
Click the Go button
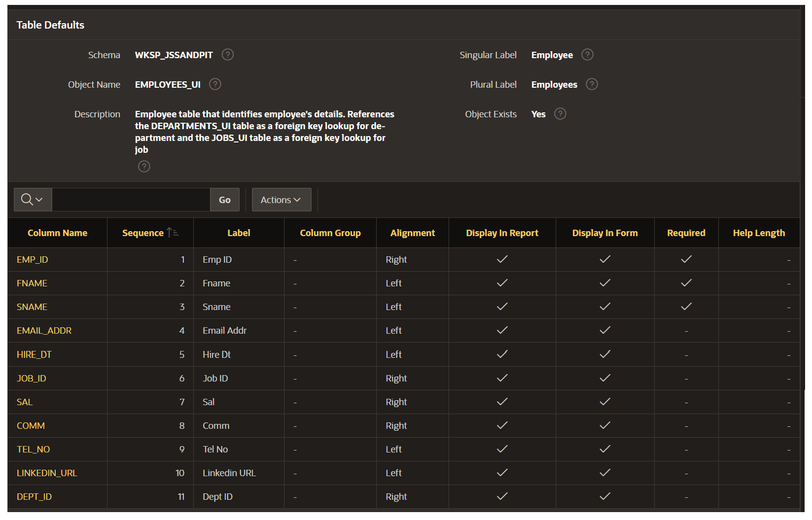click(x=224, y=200)
